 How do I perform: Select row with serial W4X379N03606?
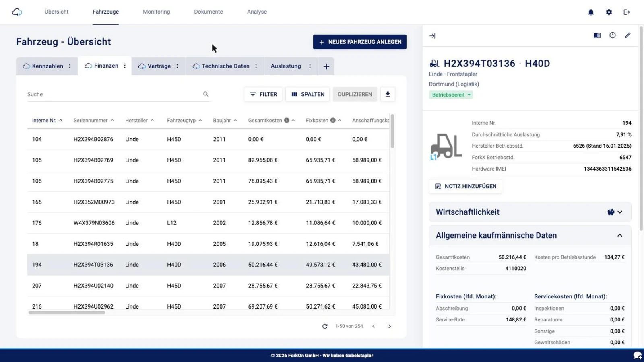pyautogui.click(x=208, y=223)
